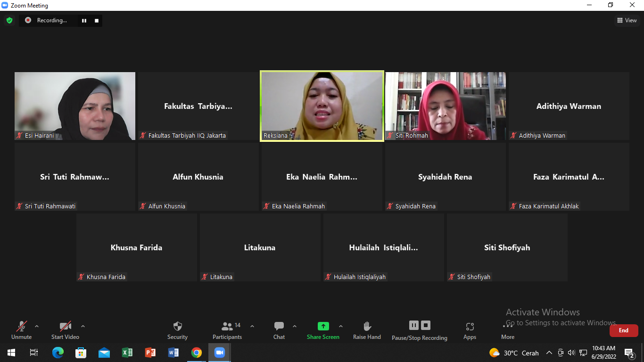
Task: Expand audio options arrow next to Unmute
Action: pyautogui.click(x=37, y=326)
